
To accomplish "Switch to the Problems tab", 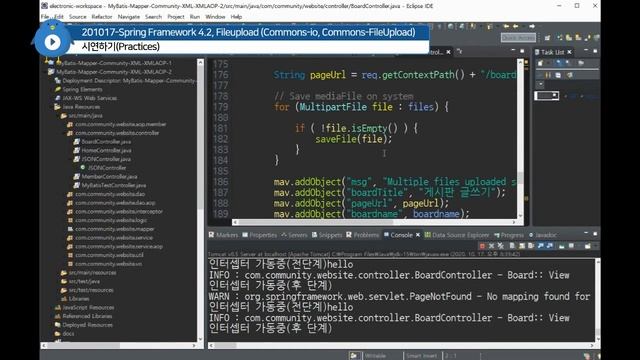I will [362, 235].
